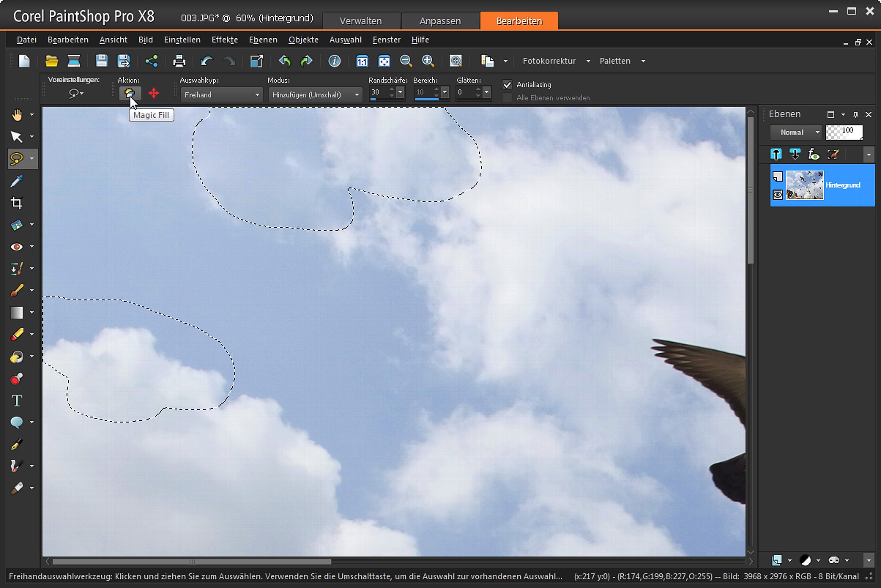Expand the Fotokorrektur dropdown arrow
881x588 pixels.
[589, 61]
